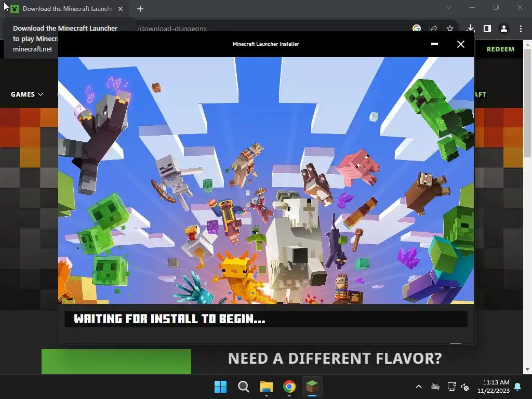Viewport: 532px width, 399px height.
Task: Expand the GAMES menu on website
Action: click(27, 95)
